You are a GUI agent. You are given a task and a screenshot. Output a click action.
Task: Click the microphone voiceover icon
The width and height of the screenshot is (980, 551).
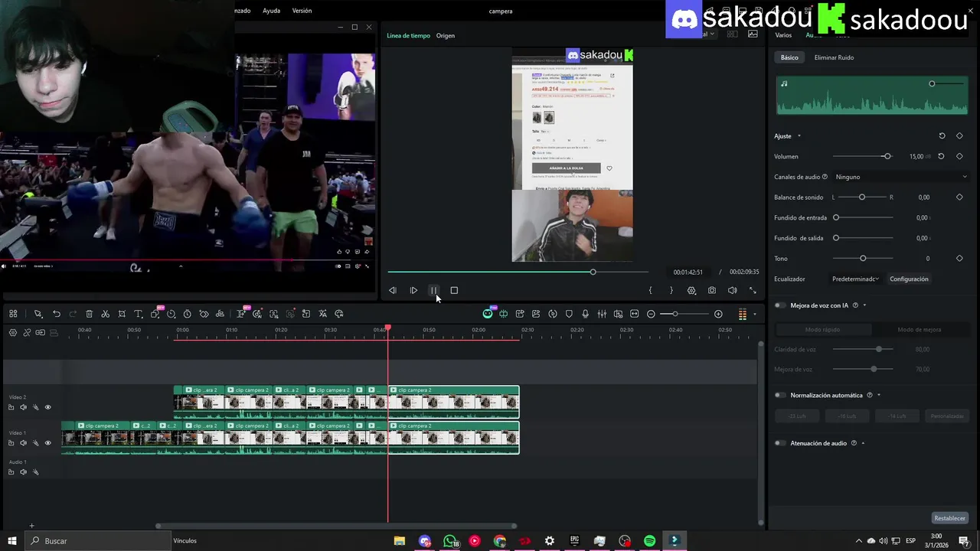585,314
